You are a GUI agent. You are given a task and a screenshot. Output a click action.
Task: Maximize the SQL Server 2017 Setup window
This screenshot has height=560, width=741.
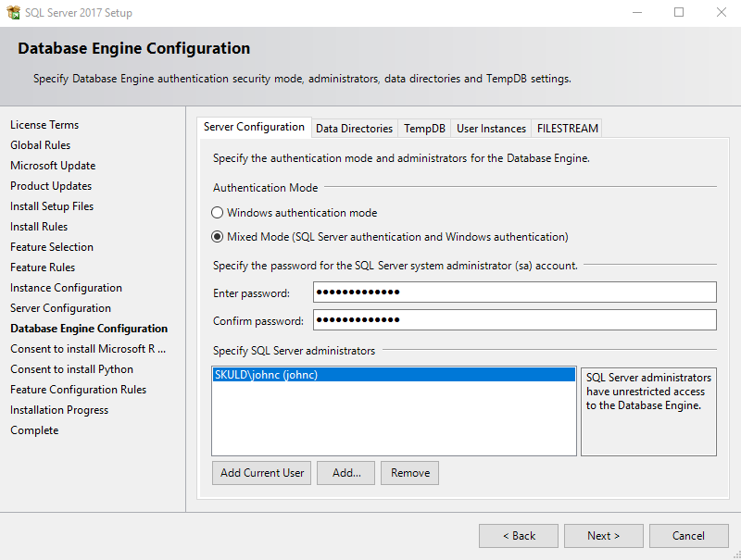pyautogui.click(x=679, y=12)
